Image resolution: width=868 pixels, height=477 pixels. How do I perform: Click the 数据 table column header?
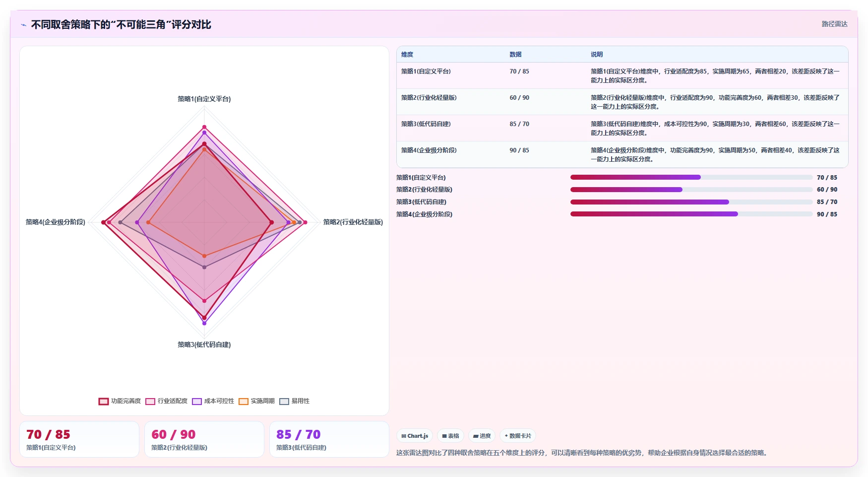pos(515,55)
